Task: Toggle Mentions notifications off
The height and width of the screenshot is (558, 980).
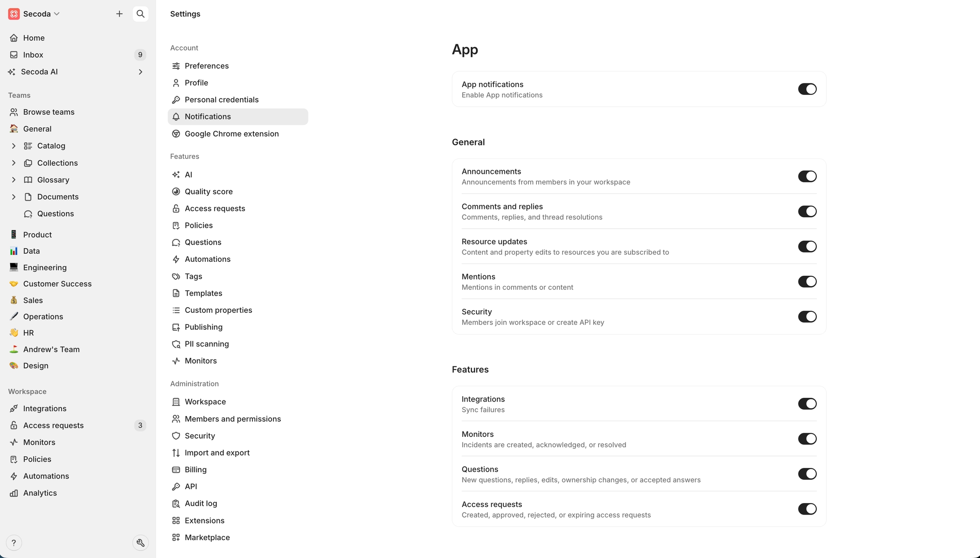Action: (807, 282)
